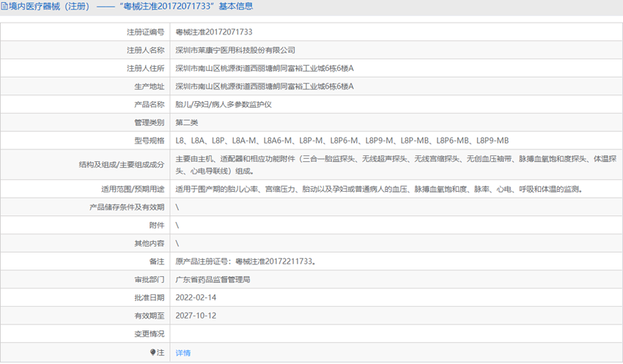Click the 结构及组成/主要组成成分 label
This screenshot has height=364, width=623.
tap(122, 165)
